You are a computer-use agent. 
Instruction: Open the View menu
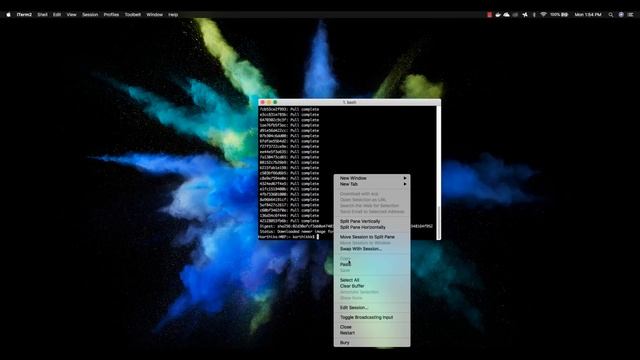[71, 14]
